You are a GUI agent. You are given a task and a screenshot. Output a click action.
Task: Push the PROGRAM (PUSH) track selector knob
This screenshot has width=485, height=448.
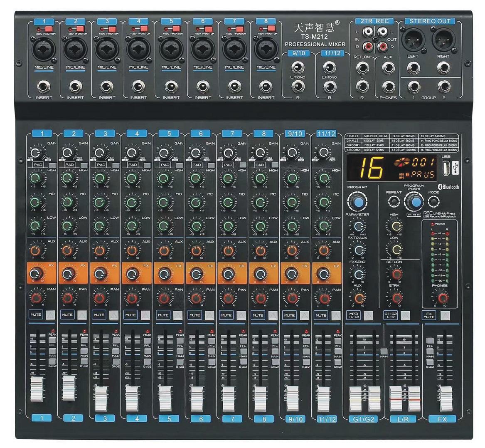coord(414,202)
